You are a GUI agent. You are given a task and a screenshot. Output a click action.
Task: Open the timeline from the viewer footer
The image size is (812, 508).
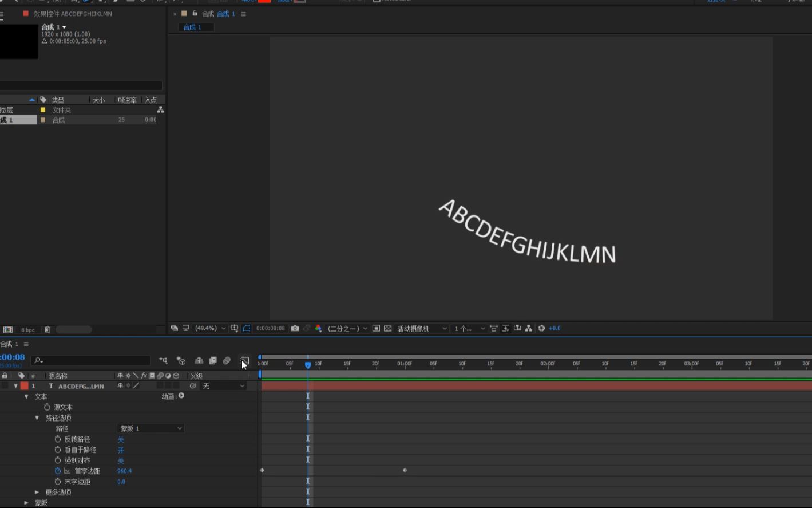tap(517, 328)
